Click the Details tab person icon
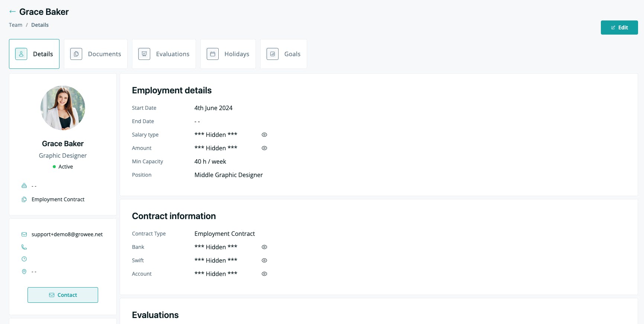The image size is (644, 324). coord(21,54)
